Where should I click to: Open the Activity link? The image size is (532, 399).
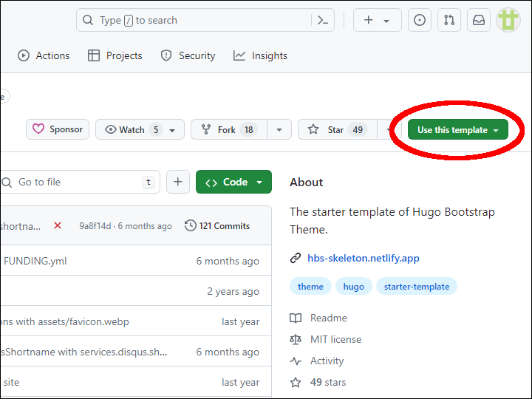click(x=317, y=361)
